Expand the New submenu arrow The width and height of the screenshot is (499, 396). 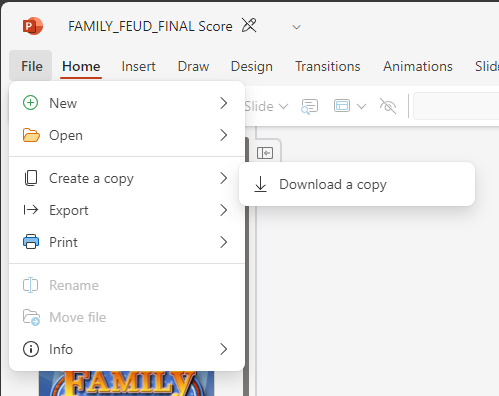pyautogui.click(x=224, y=103)
